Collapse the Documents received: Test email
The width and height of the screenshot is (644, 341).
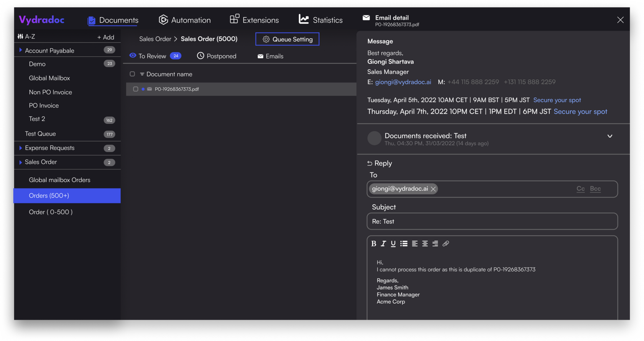609,136
